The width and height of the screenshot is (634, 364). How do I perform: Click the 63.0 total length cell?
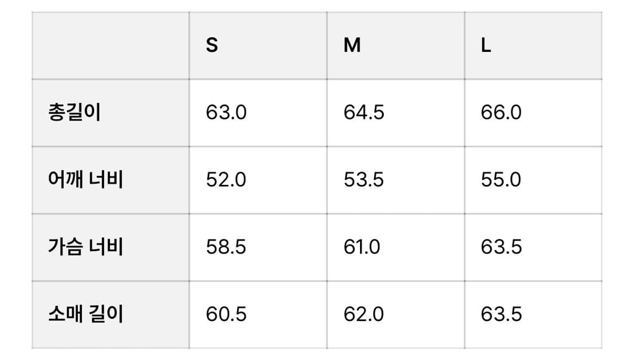pyautogui.click(x=226, y=113)
